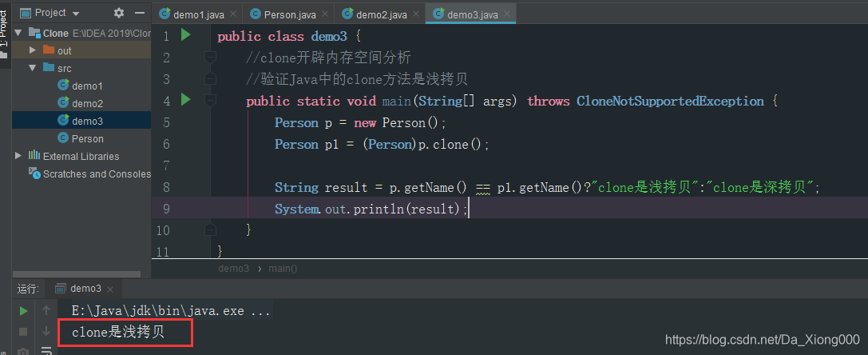The height and width of the screenshot is (355, 868).
Task: Rerun demo3 in the Run panel
Action: pyautogui.click(x=23, y=311)
